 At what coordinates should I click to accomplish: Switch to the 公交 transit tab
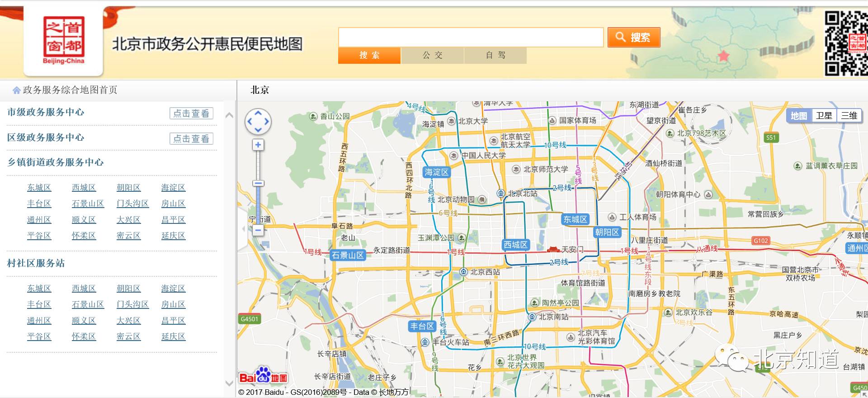click(432, 55)
